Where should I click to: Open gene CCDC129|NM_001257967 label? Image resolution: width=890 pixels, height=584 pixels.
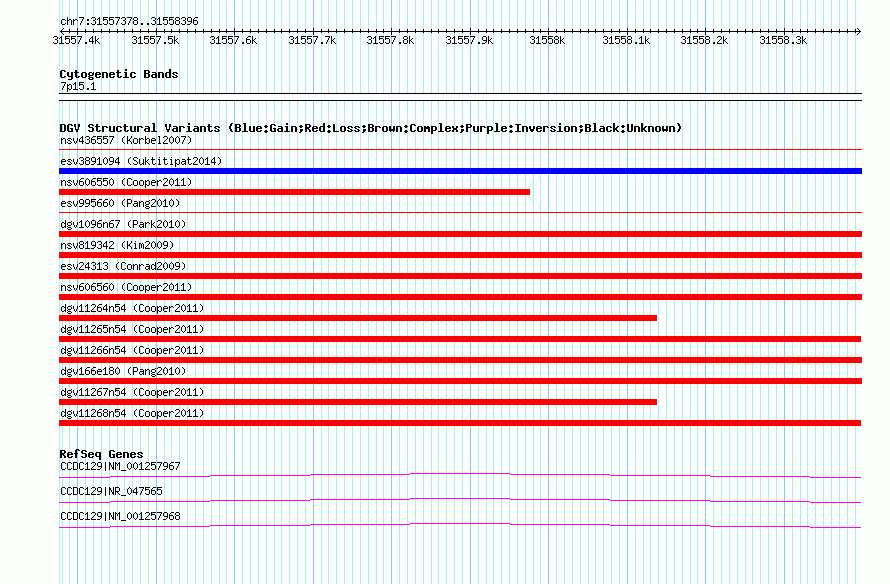click(120, 467)
